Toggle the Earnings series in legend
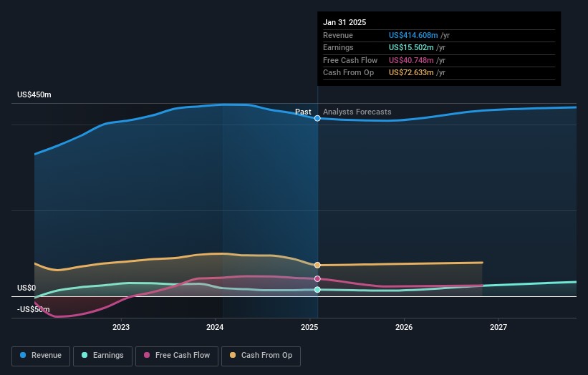Image resolution: width=588 pixels, height=375 pixels. point(102,356)
